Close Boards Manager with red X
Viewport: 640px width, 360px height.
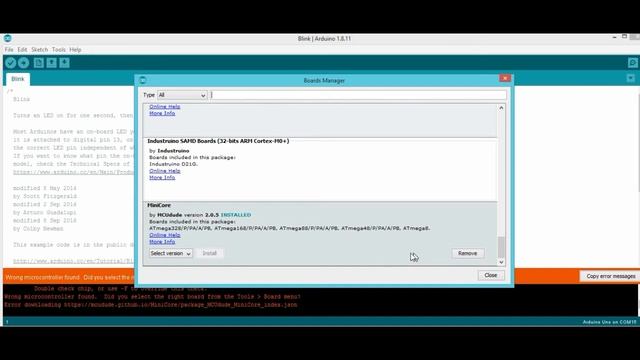tap(505, 78)
